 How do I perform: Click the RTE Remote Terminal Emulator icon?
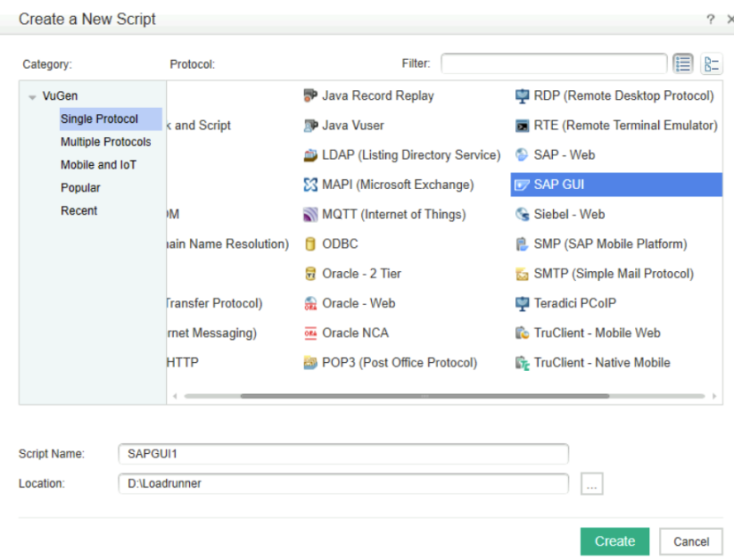coord(522,125)
